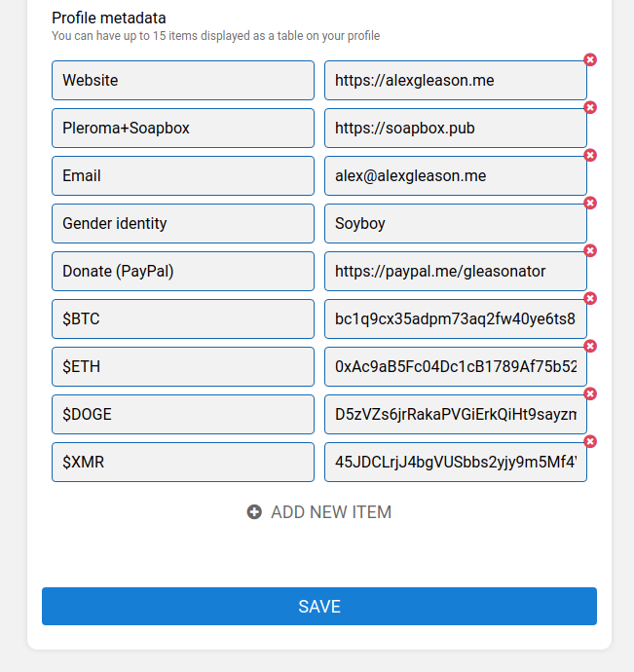Delete the Pleroma+Soapbox row
This screenshot has width=634, height=672.
click(590, 108)
